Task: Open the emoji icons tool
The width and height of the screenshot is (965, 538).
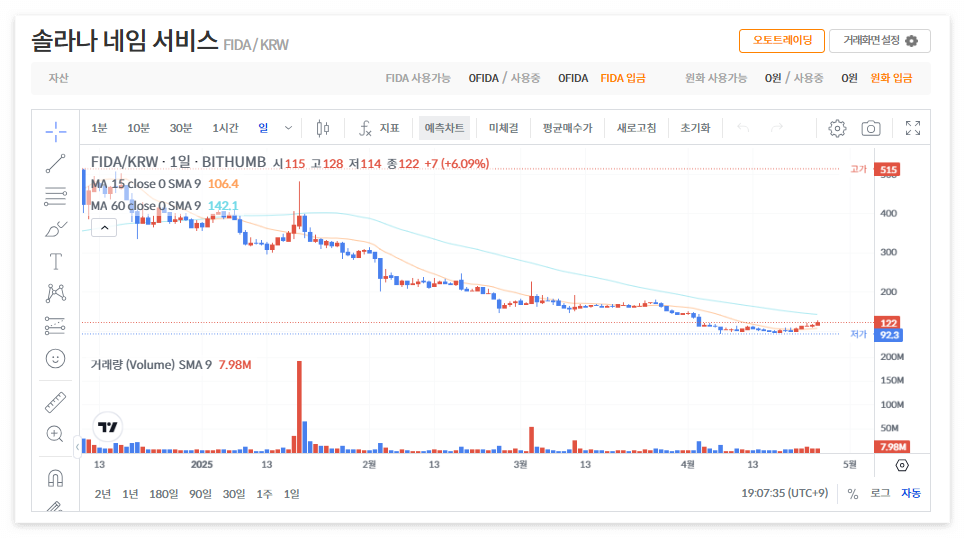Action: (55, 358)
